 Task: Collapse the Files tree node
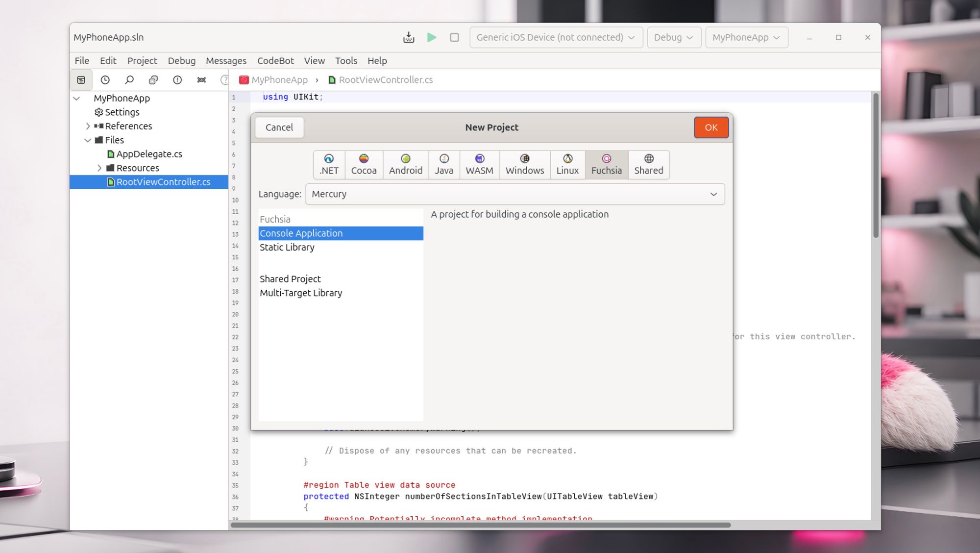[x=88, y=140]
